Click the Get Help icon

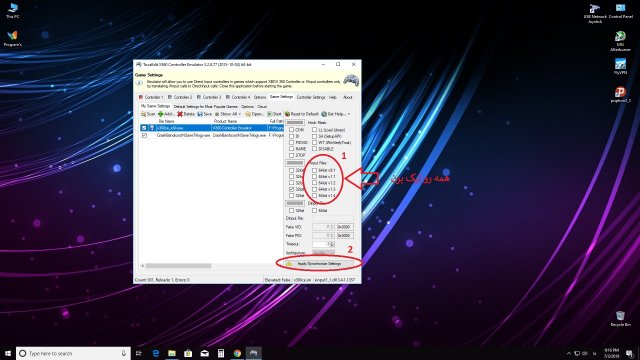click(x=324, y=114)
